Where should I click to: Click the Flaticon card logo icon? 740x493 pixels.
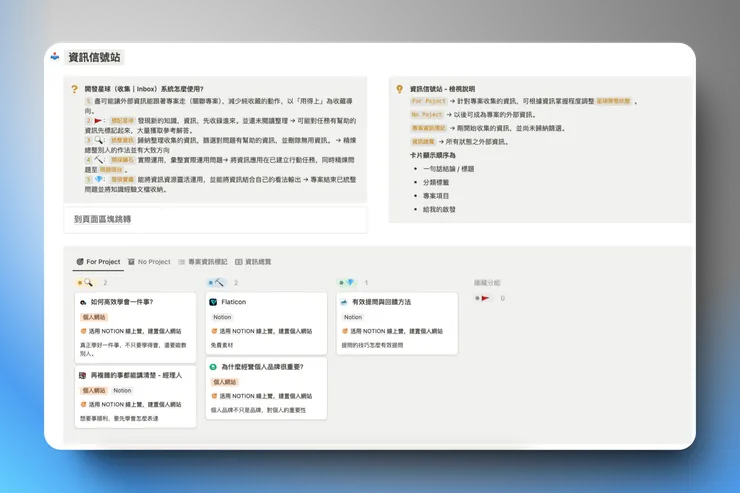coord(213,302)
